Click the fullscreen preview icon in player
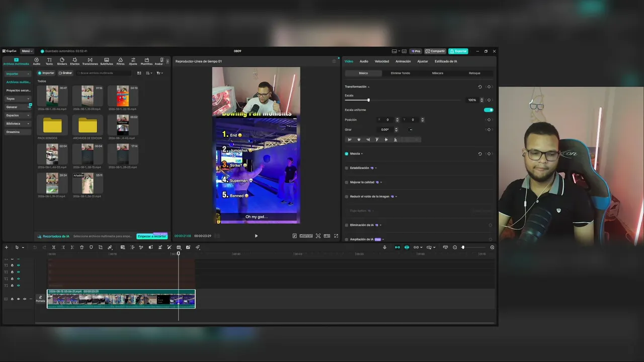Image resolution: width=644 pixels, height=362 pixels. click(336, 236)
